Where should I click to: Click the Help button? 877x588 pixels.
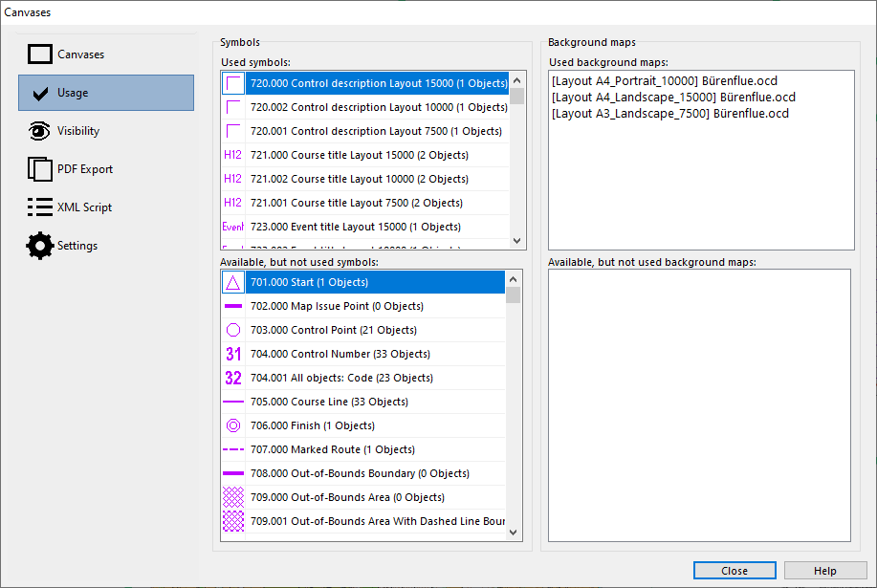(x=825, y=571)
